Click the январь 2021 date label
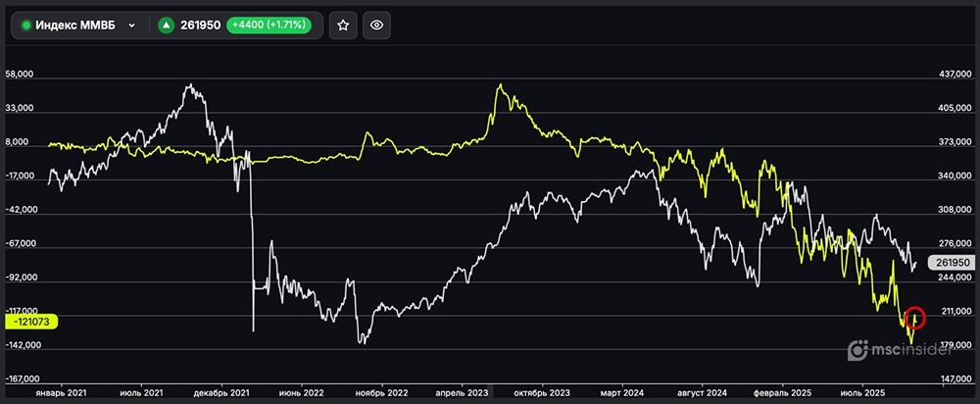980x404 pixels. pyautogui.click(x=61, y=393)
